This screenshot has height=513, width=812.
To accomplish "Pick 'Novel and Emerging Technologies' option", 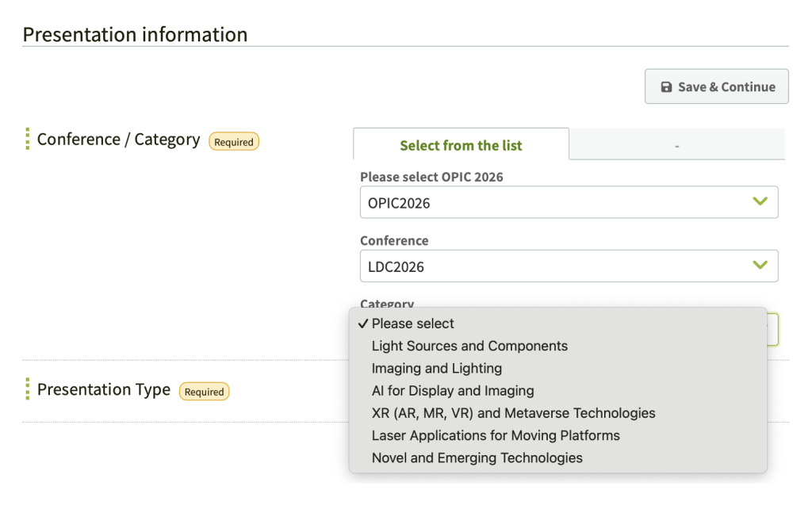I will click(477, 457).
